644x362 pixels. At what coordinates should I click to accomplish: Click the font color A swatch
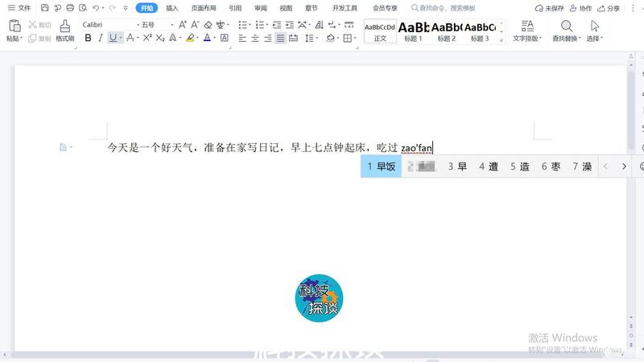(207, 38)
